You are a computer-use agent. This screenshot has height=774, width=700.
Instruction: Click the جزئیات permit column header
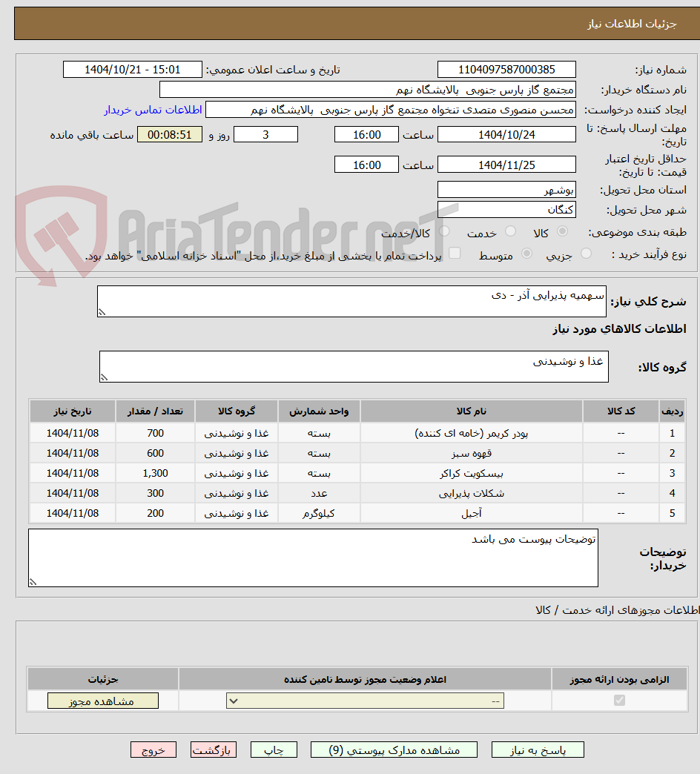point(102,680)
